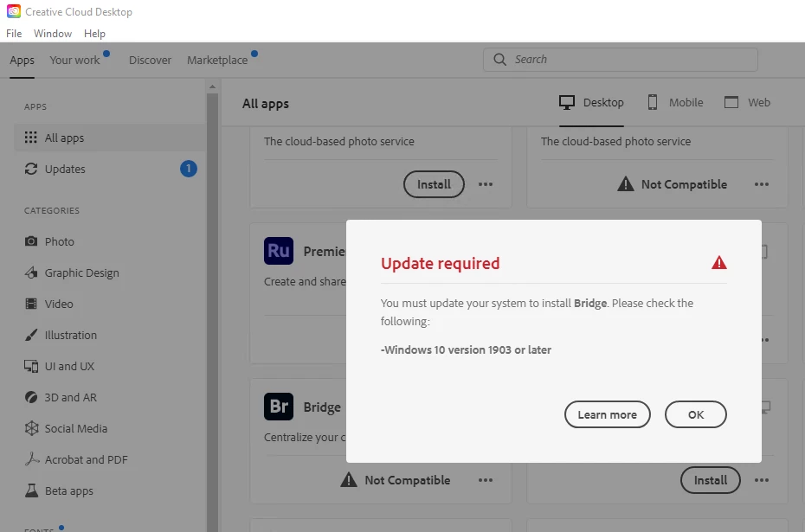Image resolution: width=805 pixels, height=532 pixels.
Task: Click the Acrobat and PDF icon
Action: [32, 458]
